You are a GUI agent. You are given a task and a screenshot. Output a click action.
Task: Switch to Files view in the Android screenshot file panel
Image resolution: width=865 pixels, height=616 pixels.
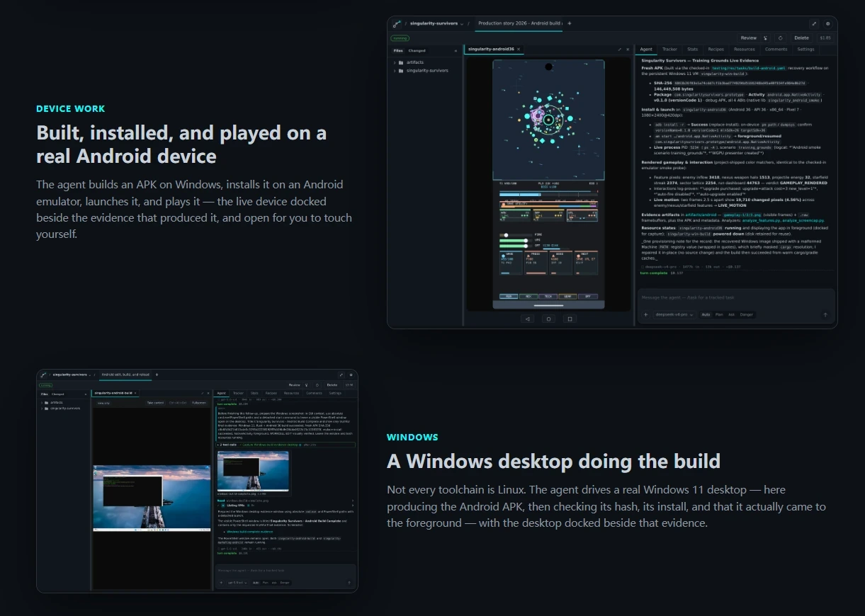[398, 50]
